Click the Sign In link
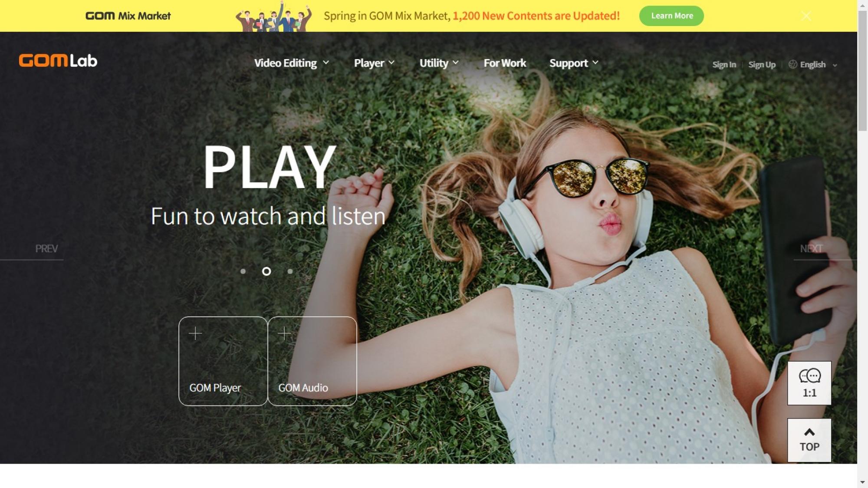The width and height of the screenshot is (868, 488). click(x=724, y=65)
